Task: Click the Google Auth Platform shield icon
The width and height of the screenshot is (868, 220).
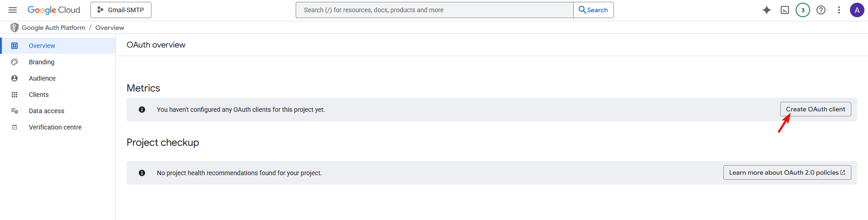Action: point(14,28)
